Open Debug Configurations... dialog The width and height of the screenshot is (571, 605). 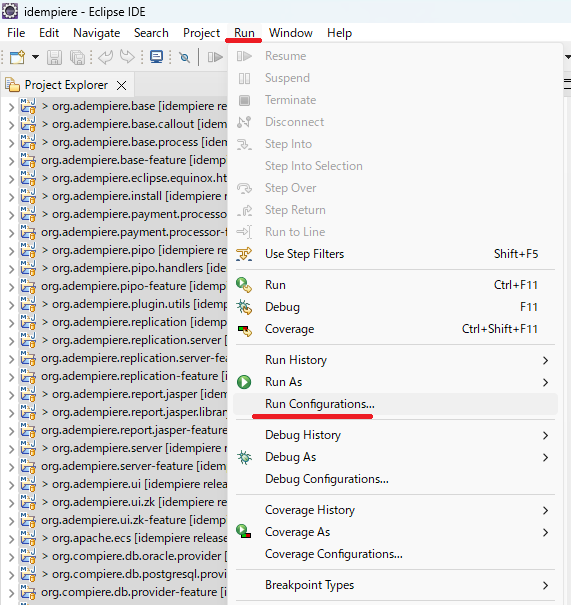coord(395,479)
